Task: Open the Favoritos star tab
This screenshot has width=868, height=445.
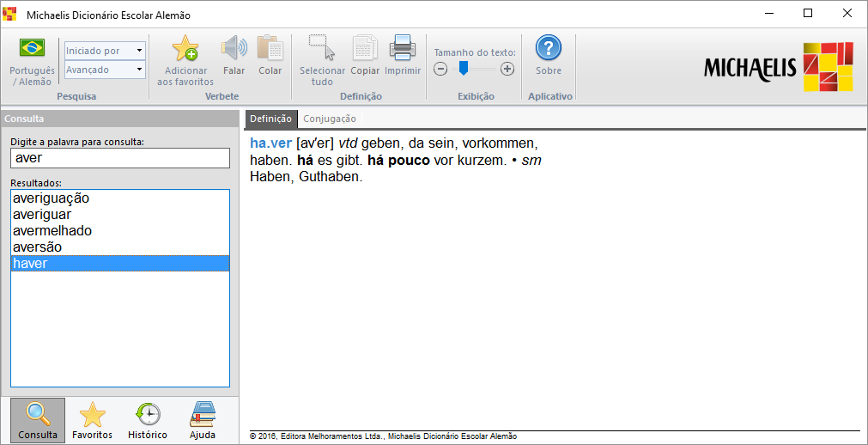Action: (x=93, y=421)
